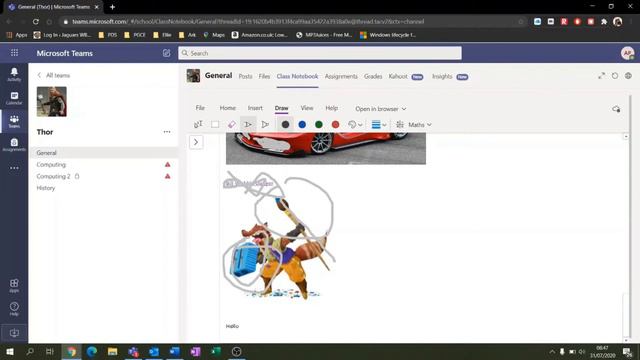Pick the black ink color

tap(285, 124)
